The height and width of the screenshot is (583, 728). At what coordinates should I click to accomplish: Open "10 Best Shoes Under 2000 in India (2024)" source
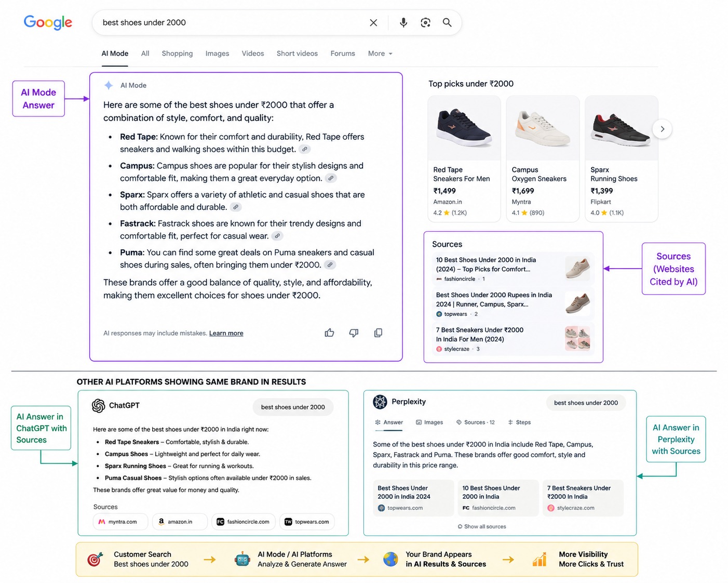pyautogui.click(x=513, y=269)
